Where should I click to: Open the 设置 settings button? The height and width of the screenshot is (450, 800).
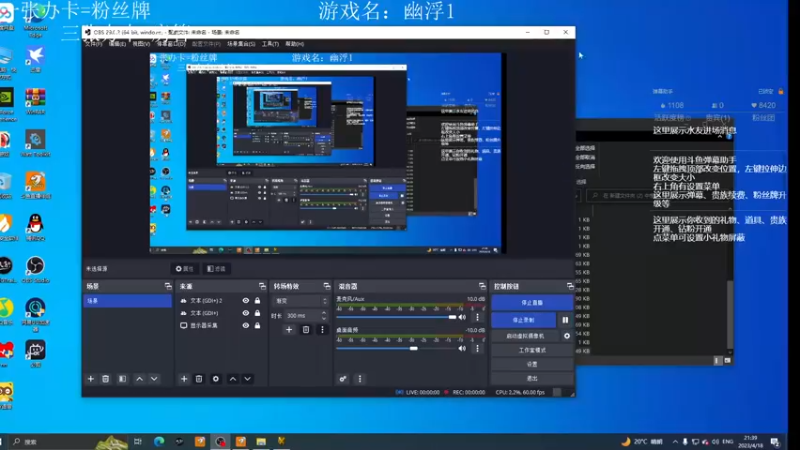point(532,364)
